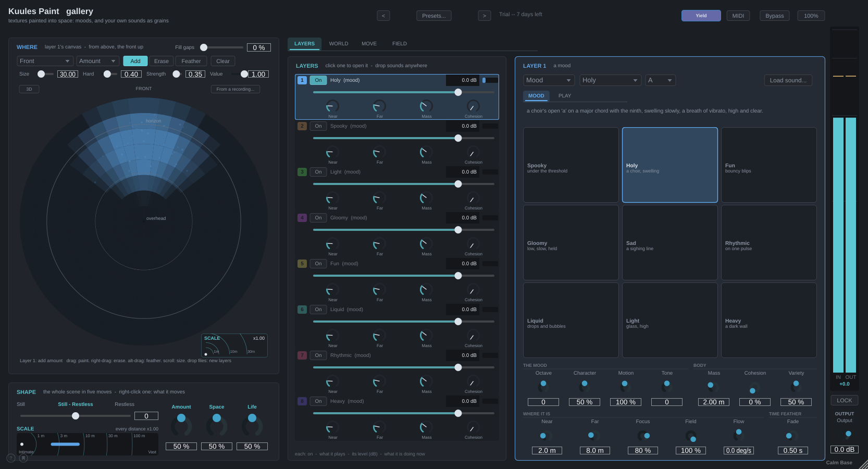Open the Holy mood selection dropdown
Image resolution: width=868 pixels, height=469 pixels.
click(x=611, y=80)
